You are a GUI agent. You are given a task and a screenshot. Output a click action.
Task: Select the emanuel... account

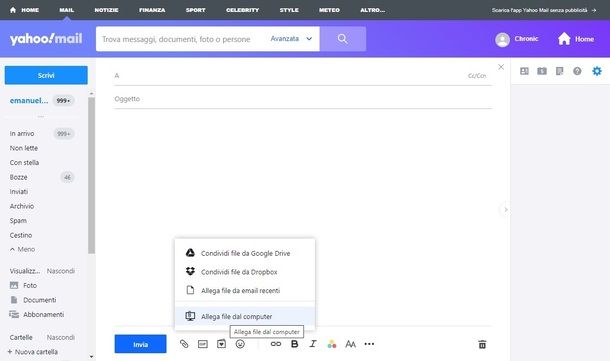coord(29,100)
